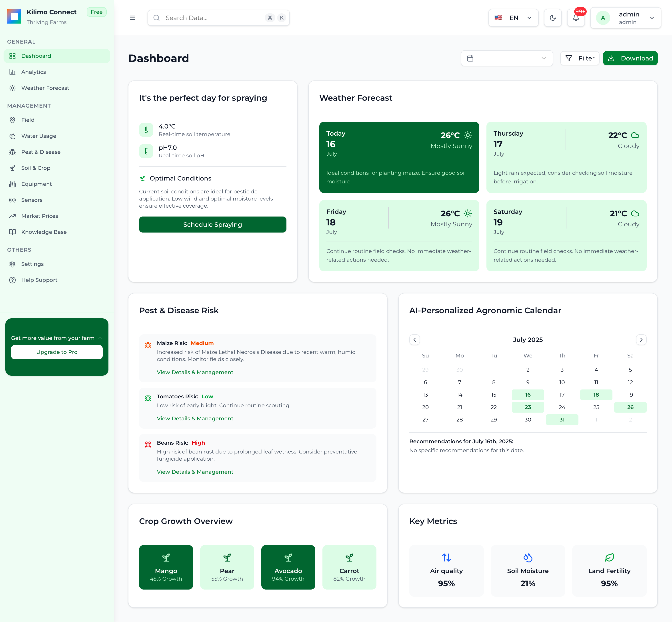Click the hamburger menu icon
672x622 pixels.
pos(132,18)
